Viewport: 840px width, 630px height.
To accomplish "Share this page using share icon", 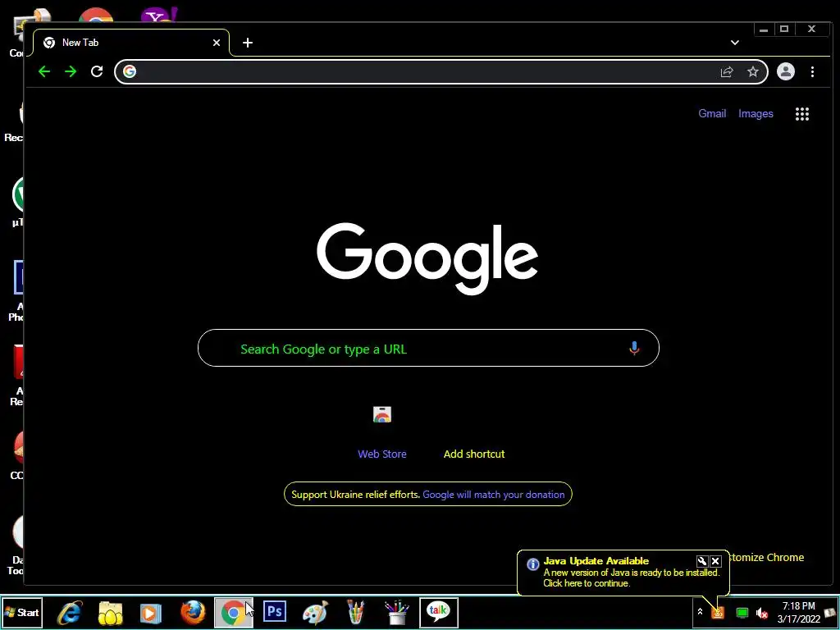I will 727,72.
